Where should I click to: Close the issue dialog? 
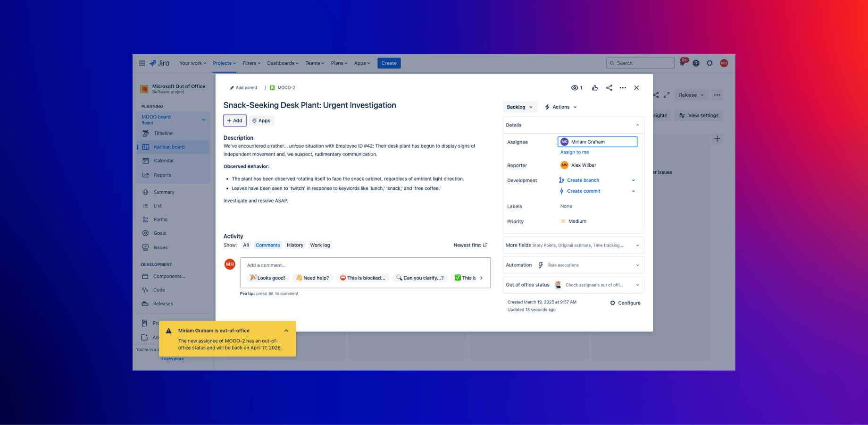point(636,88)
